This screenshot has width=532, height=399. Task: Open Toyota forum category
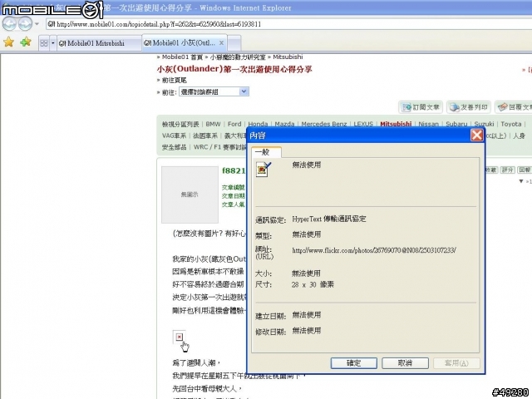[511, 124]
